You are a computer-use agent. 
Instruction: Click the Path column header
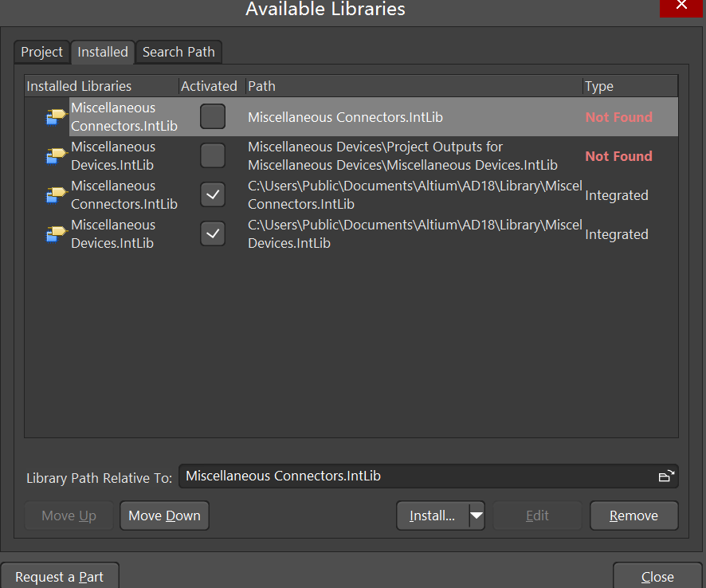click(x=414, y=86)
